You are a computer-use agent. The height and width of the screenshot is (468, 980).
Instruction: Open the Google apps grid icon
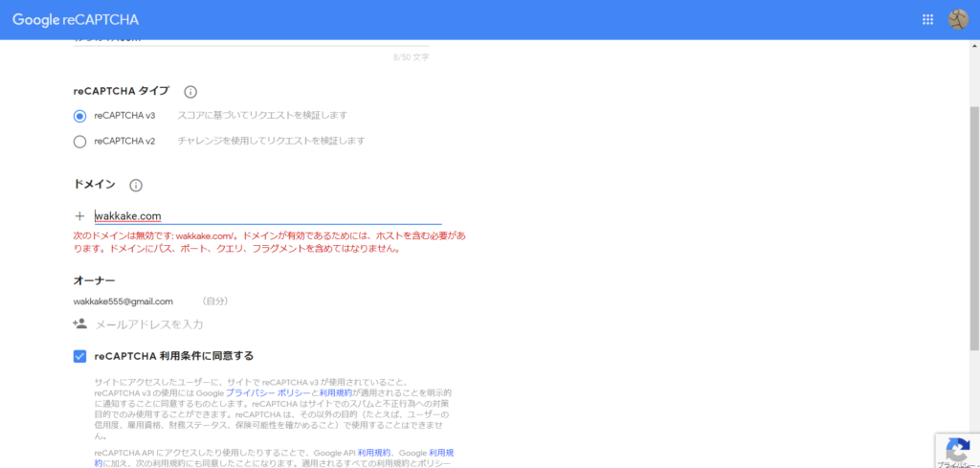927,19
